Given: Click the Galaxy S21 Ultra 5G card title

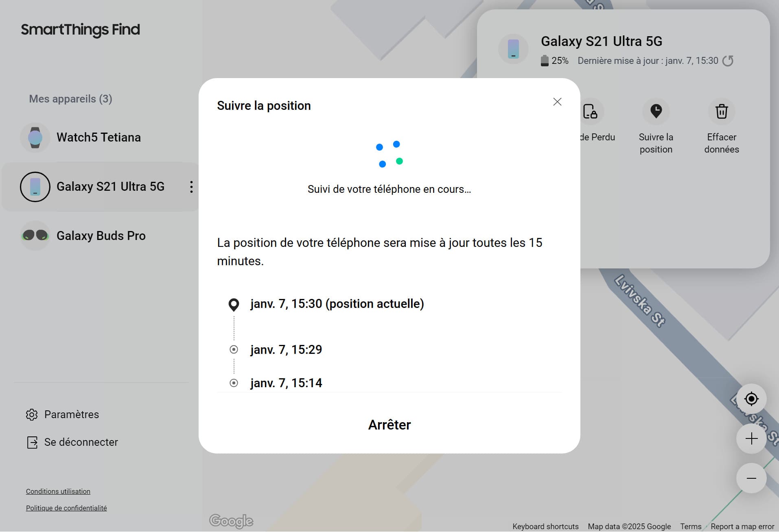Looking at the screenshot, I should (x=602, y=41).
